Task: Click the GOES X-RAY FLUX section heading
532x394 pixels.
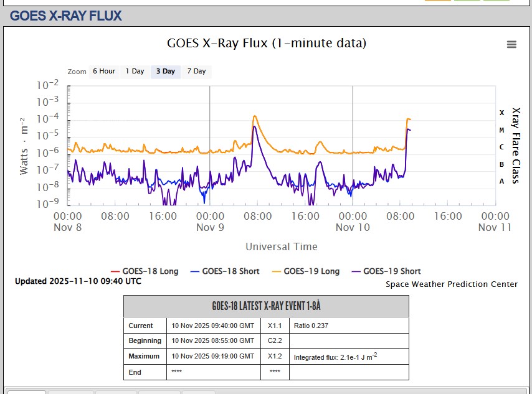Action: coord(66,16)
